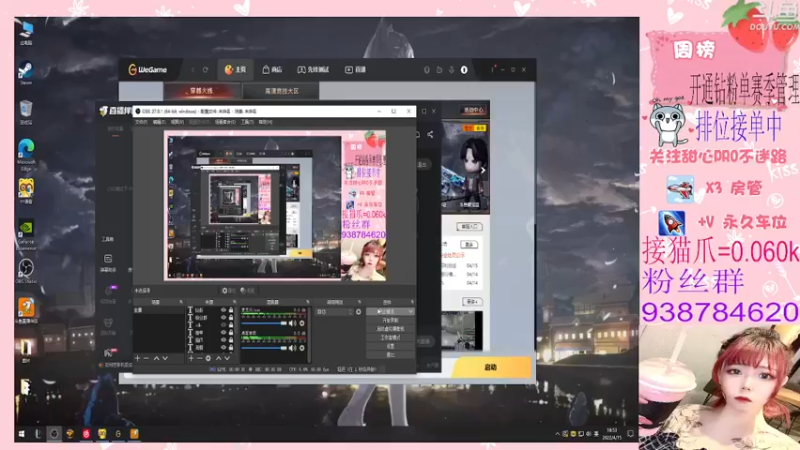Open 弹幕助手 in the streaming companion sidebar
800x450 pixels.
pos(108,263)
